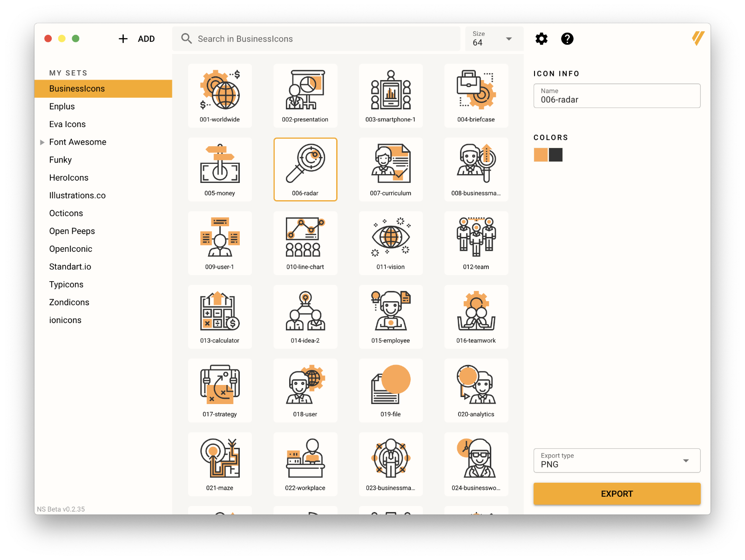This screenshot has height=560, width=745.
Task: Click the magnifying glass search icon
Action: click(186, 39)
